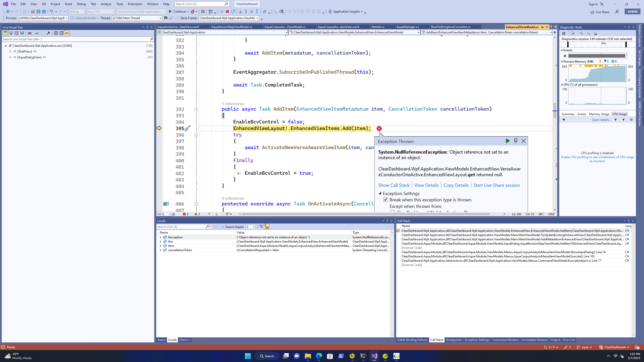This screenshot has width=644, height=362.
Task: Toggle display layout adorners button
Action: point(16,33)
